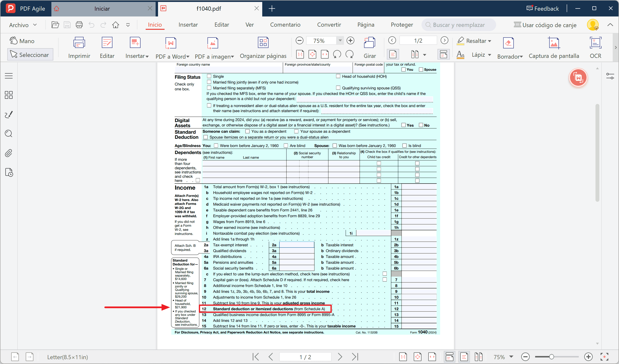619x364 pixels.
Task: Open Organizar páginas tool
Action: coord(263,43)
